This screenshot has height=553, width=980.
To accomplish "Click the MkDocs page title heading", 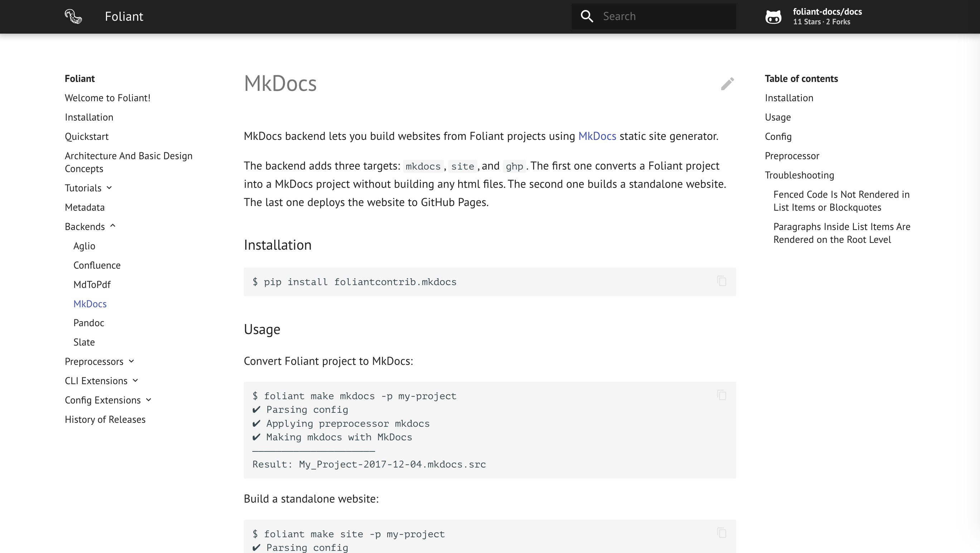I will [280, 83].
